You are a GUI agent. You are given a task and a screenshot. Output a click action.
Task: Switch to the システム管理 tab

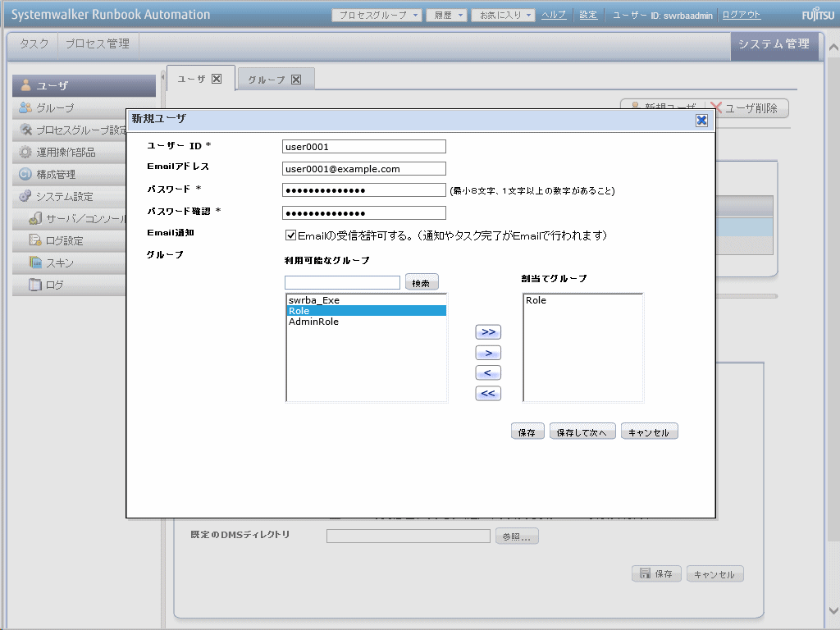point(774,44)
